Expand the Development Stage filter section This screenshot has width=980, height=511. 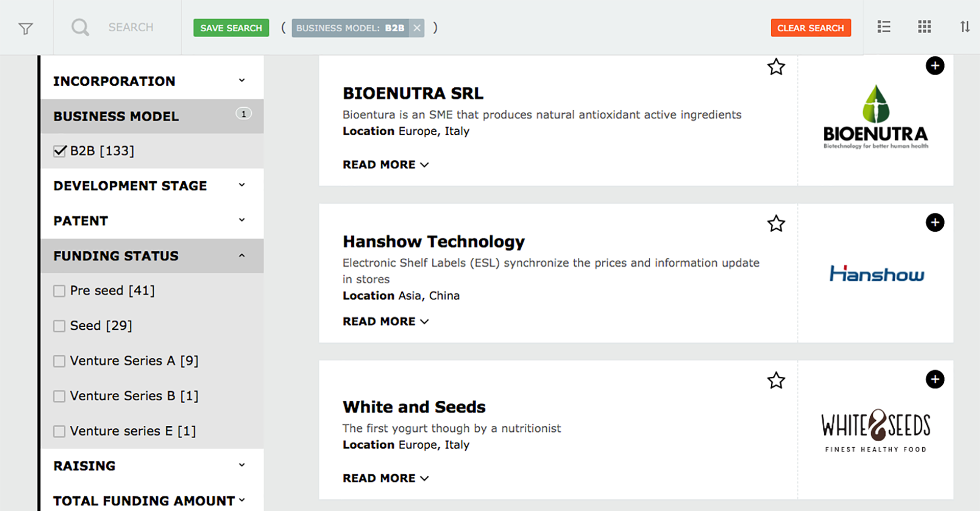click(x=152, y=186)
